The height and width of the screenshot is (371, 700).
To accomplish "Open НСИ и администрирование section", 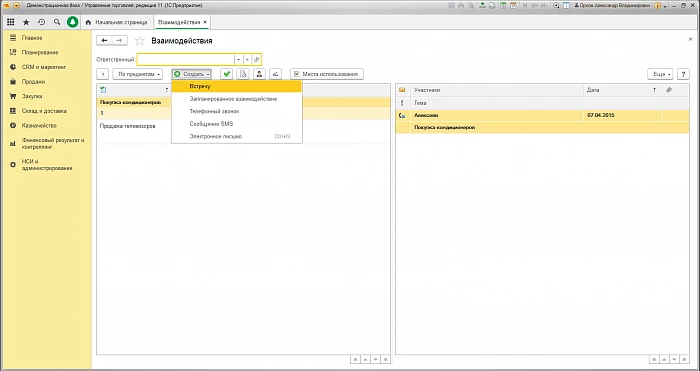I will pyautogui.click(x=46, y=165).
